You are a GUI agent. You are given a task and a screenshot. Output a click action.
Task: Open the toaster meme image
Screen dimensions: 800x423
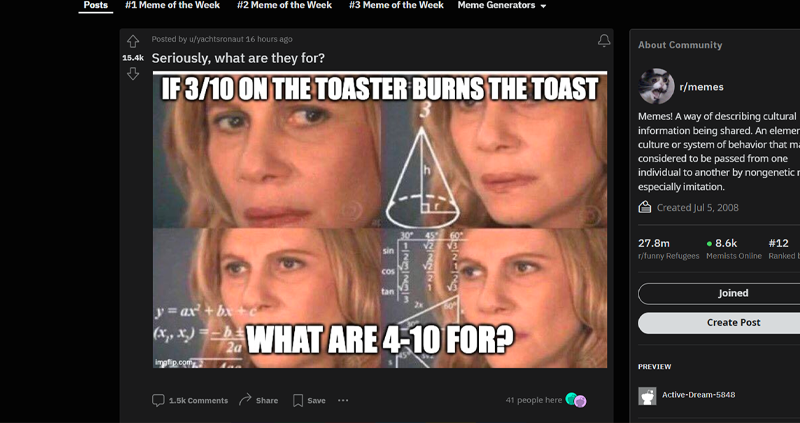[x=380, y=219]
